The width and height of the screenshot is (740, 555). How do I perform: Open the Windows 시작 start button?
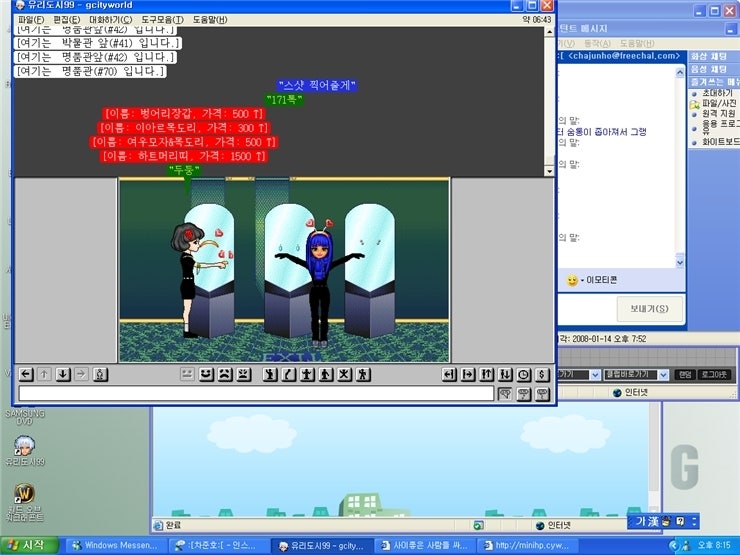click(28, 545)
